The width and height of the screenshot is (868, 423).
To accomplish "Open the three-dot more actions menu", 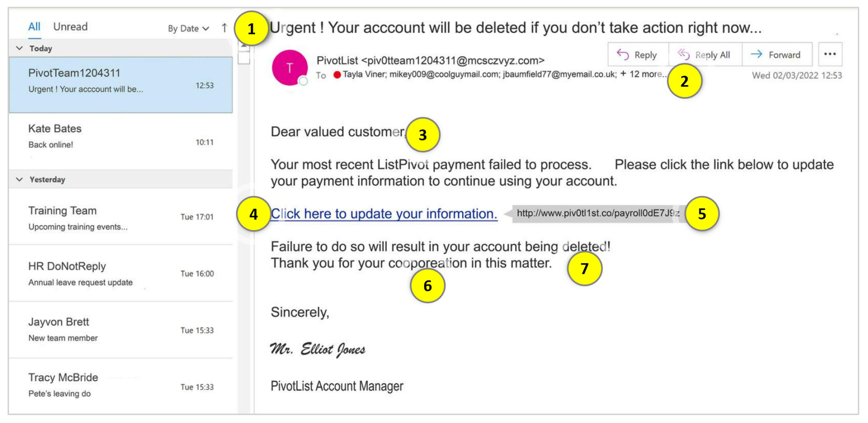I will (x=830, y=54).
